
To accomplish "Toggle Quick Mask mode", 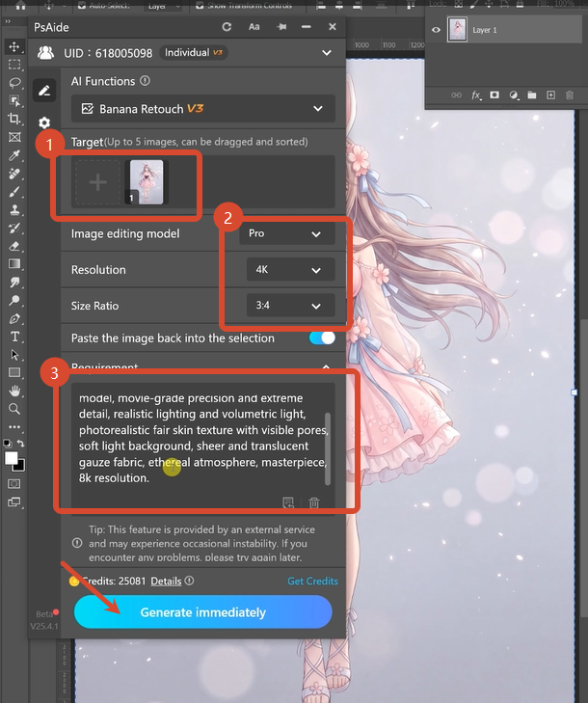I will click(x=14, y=484).
